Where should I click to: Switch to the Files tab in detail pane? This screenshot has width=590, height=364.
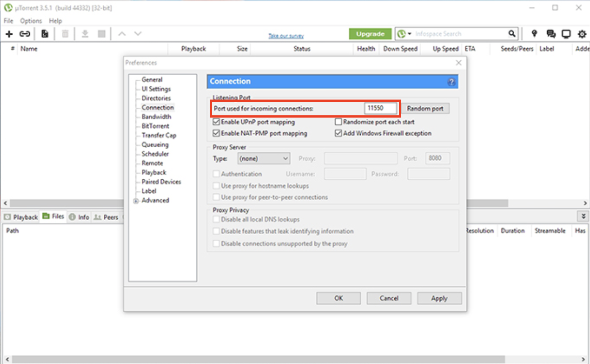click(53, 216)
